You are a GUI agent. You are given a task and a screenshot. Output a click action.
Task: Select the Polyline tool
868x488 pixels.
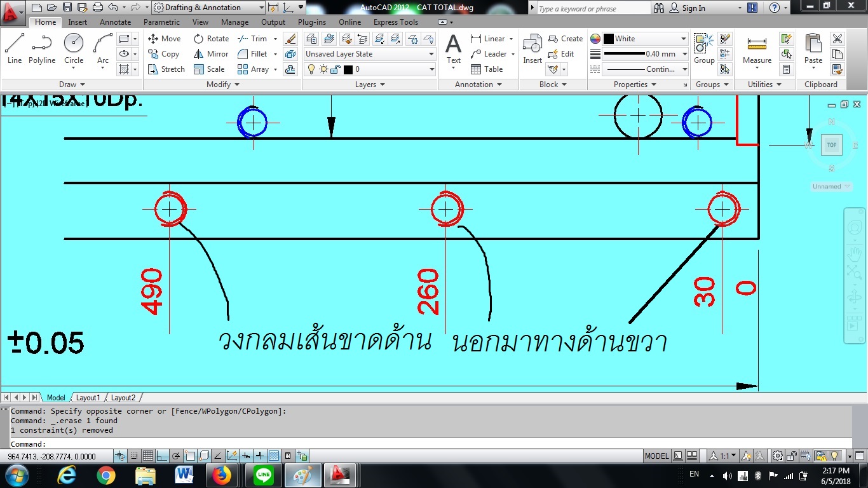[x=42, y=48]
